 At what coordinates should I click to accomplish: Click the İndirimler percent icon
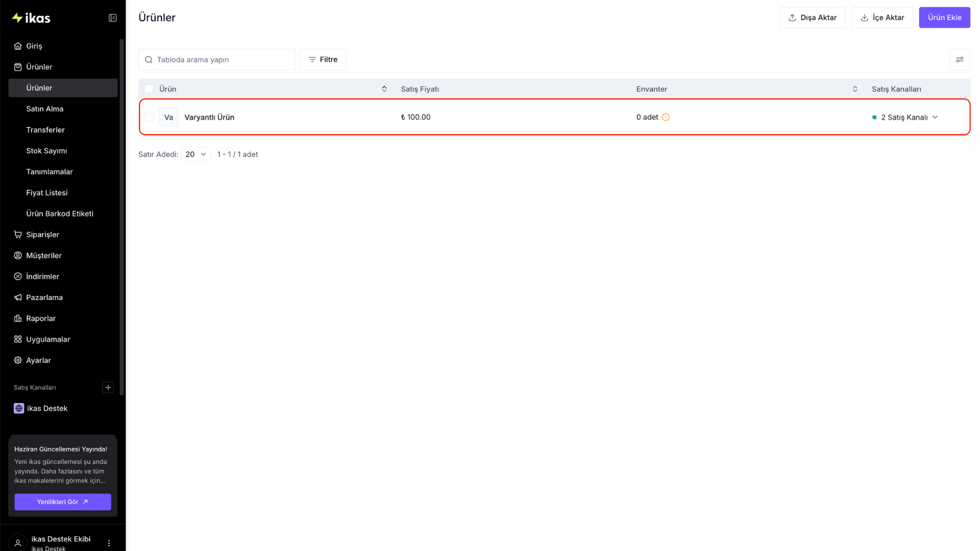18,277
